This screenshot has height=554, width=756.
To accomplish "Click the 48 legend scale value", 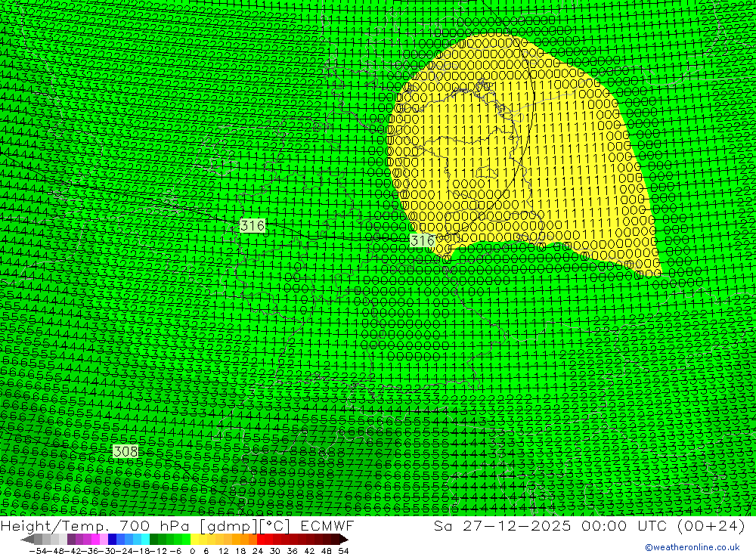I will click(327, 551).
